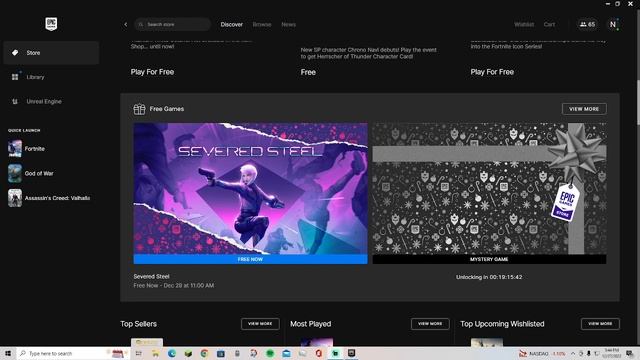Click the NASDAQ stock widget in taskbar
This screenshot has width=640, height=360.
tap(542, 353)
